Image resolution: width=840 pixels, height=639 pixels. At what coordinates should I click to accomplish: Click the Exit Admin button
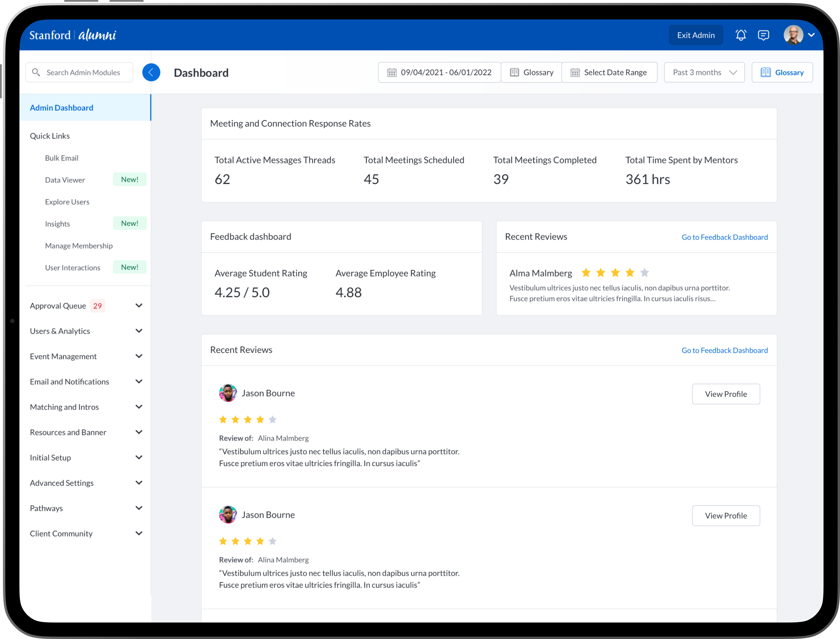point(695,35)
